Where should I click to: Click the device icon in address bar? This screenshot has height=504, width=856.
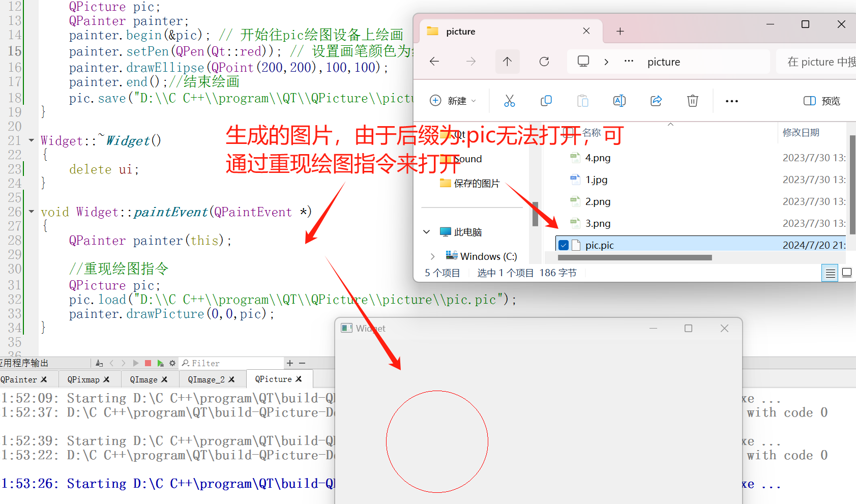click(x=583, y=62)
